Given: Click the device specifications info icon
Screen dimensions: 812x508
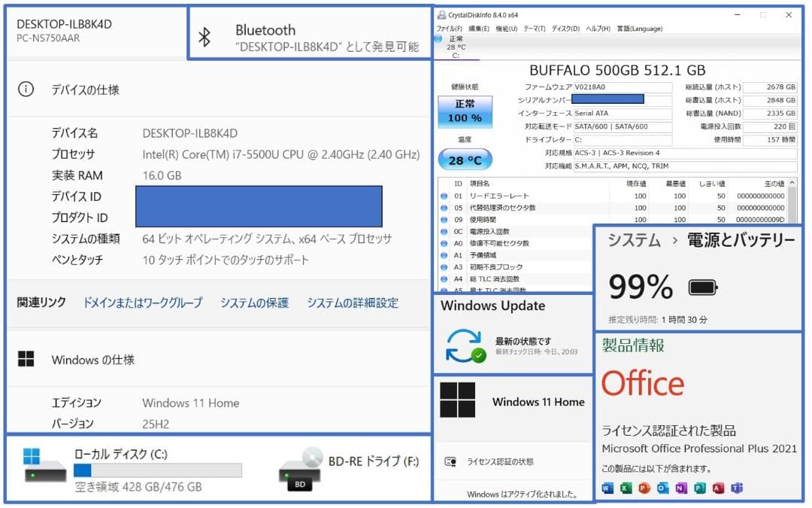Looking at the screenshot, I should [26, 90].
